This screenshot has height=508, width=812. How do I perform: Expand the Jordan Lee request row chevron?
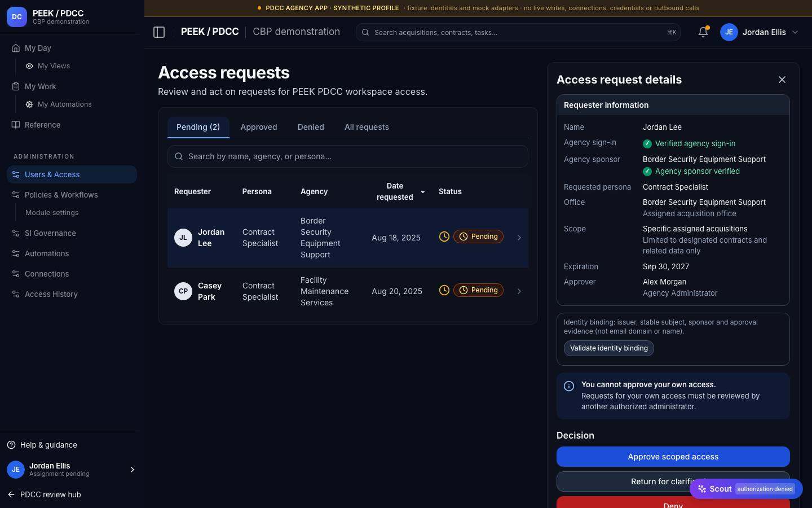519,238
